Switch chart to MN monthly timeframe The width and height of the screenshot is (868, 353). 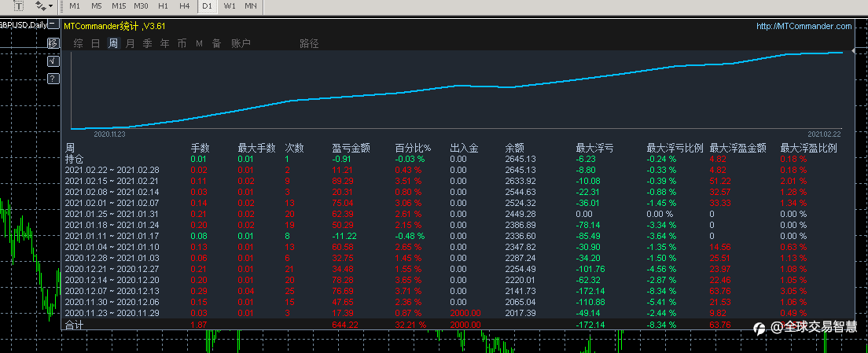point(250,6)
